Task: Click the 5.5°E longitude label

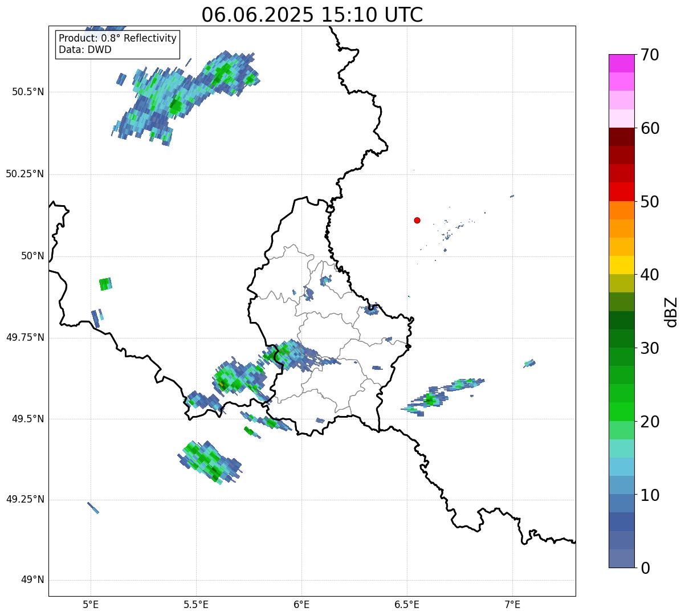Action: coord(196,604)
